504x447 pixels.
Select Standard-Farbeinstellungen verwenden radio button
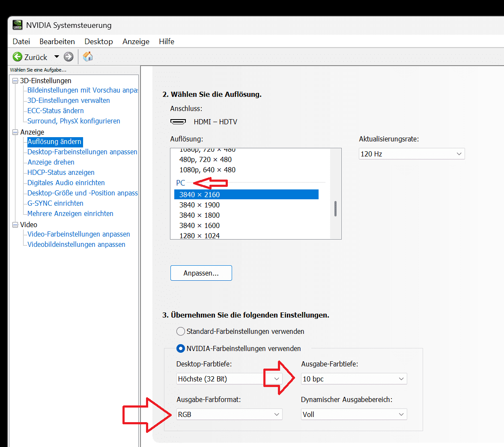pyautogui.click(x=181, y=331)
